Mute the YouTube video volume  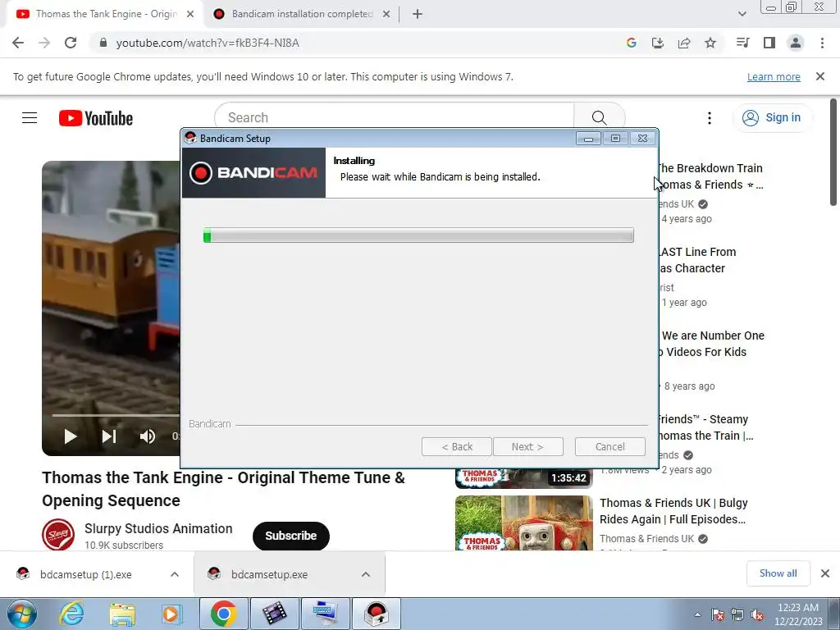pos(148,436)
